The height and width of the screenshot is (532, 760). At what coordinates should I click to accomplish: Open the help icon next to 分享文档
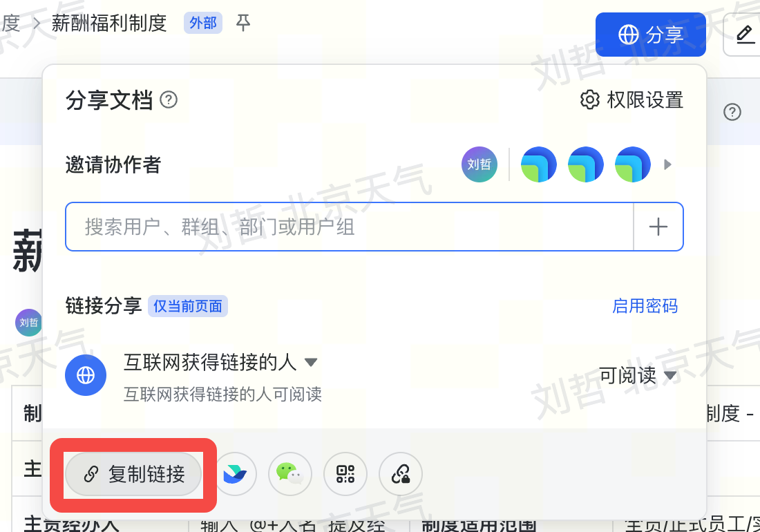tap(169, 99)
